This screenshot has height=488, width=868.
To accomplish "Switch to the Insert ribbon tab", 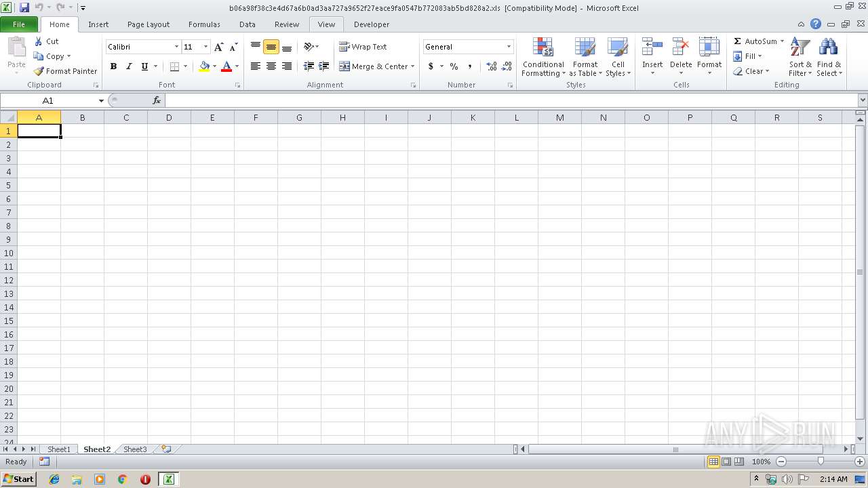I will pos(98,24).
